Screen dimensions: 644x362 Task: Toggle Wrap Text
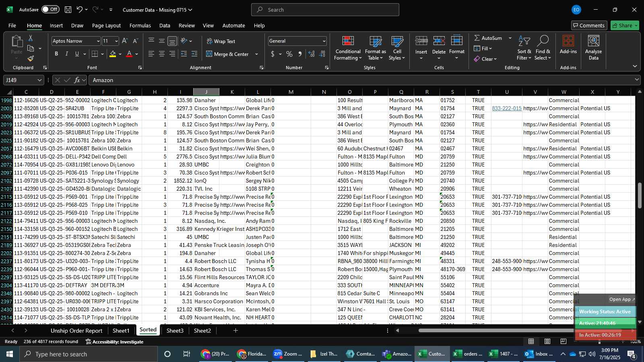tap(221, 41)
